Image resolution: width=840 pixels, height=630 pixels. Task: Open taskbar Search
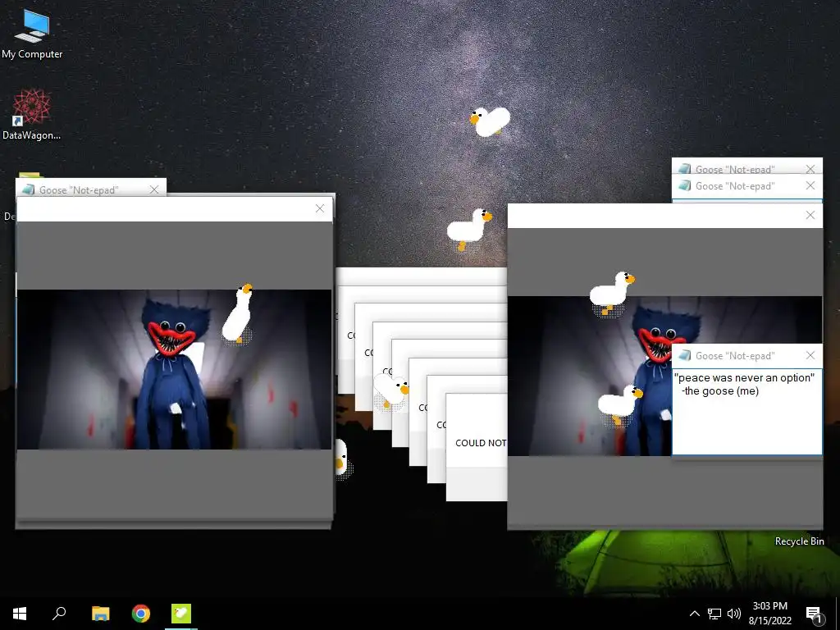pos(59,614)
